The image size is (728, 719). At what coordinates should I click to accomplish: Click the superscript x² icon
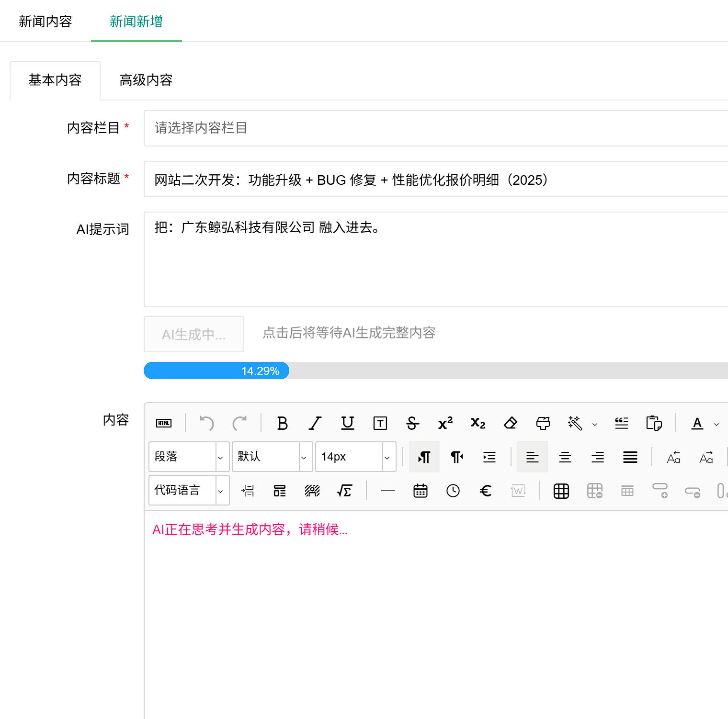click(x=445, y=423)
